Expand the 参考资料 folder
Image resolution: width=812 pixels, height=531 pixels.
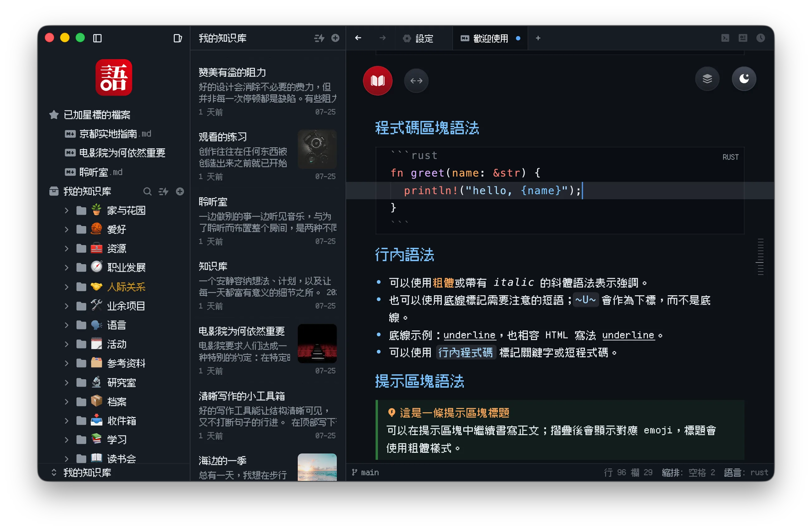[x=66, y=364]
